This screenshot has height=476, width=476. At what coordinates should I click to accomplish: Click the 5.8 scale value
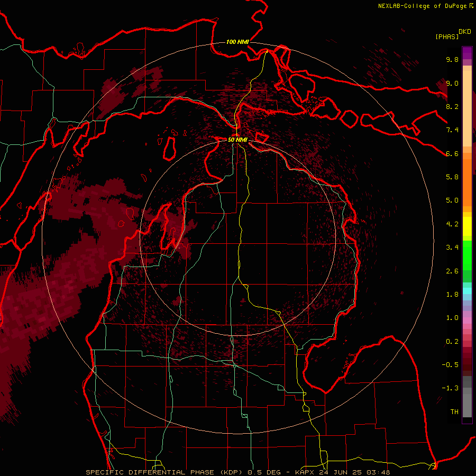click(452, 177)
